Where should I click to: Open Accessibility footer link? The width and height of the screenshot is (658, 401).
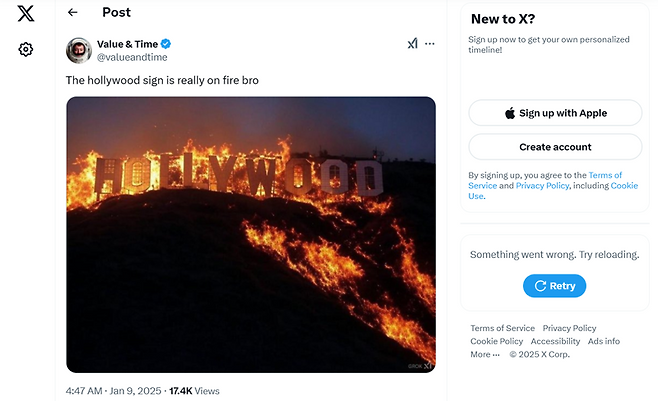[x=555, y=342]
